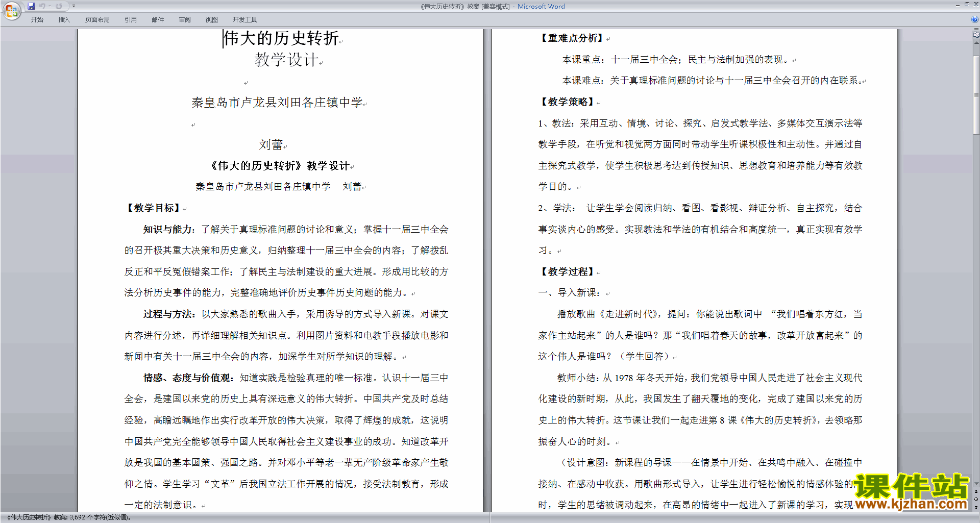Click the bold label 过程与方法
Viewport: 980px width, 523px height.
pyautogui.click(x=167, y=314)
